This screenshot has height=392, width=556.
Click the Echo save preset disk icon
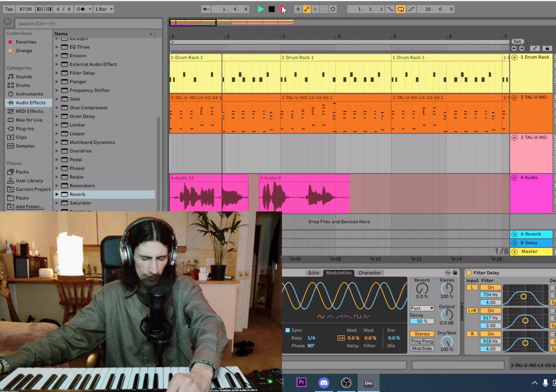click(455, 273)
